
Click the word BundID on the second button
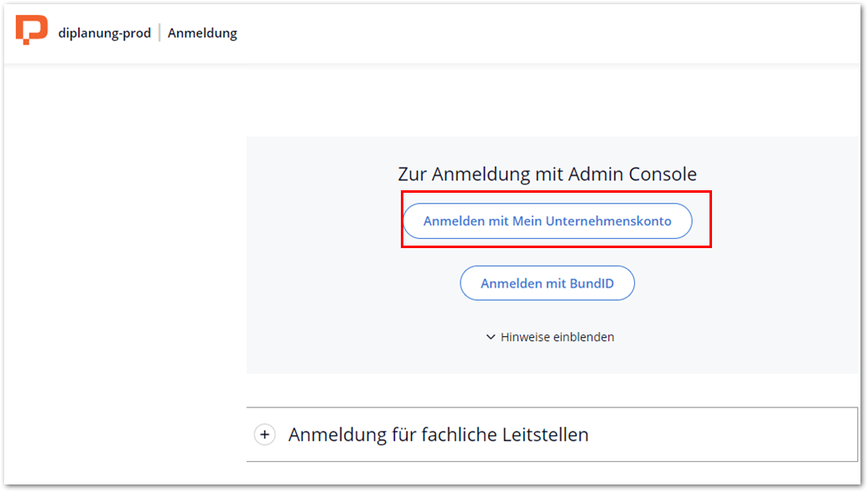pos(592,283)
